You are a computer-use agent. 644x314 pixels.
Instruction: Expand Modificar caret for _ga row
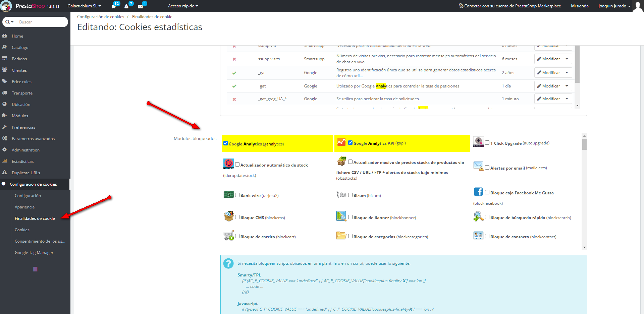click(567, 72)
